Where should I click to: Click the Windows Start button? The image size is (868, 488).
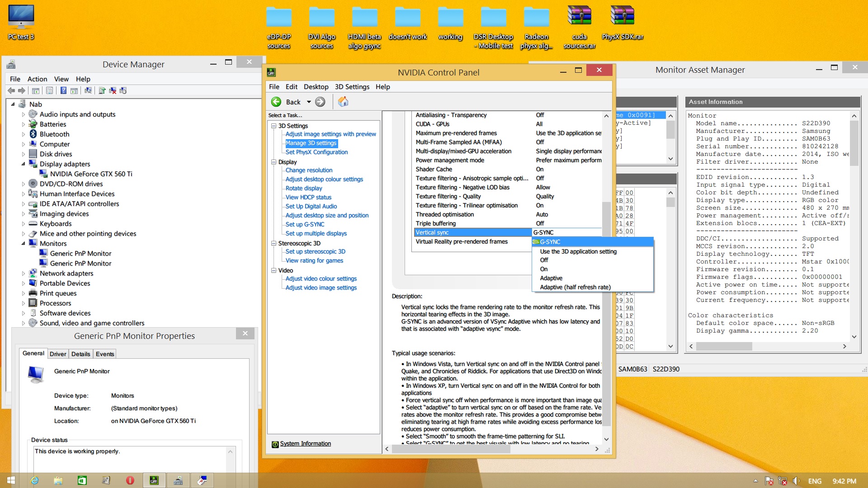11,480
